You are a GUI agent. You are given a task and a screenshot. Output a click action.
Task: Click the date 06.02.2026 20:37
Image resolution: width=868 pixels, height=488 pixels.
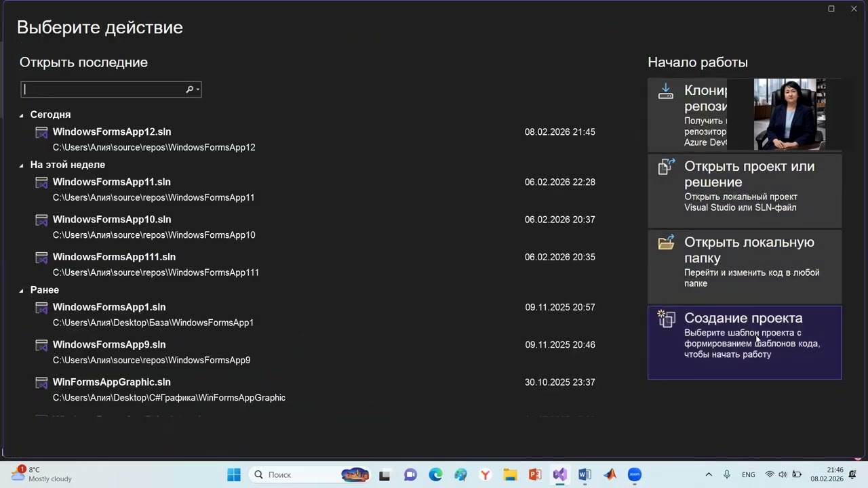560,220
